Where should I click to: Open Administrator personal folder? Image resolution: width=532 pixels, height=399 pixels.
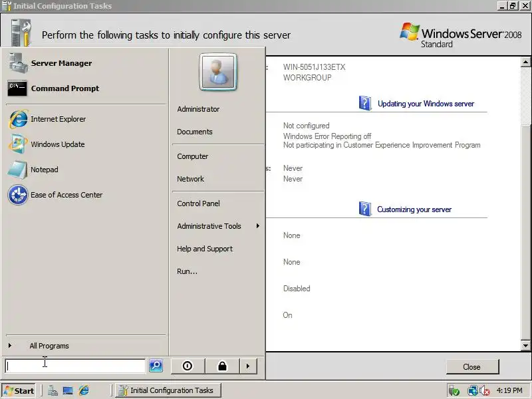198,109
